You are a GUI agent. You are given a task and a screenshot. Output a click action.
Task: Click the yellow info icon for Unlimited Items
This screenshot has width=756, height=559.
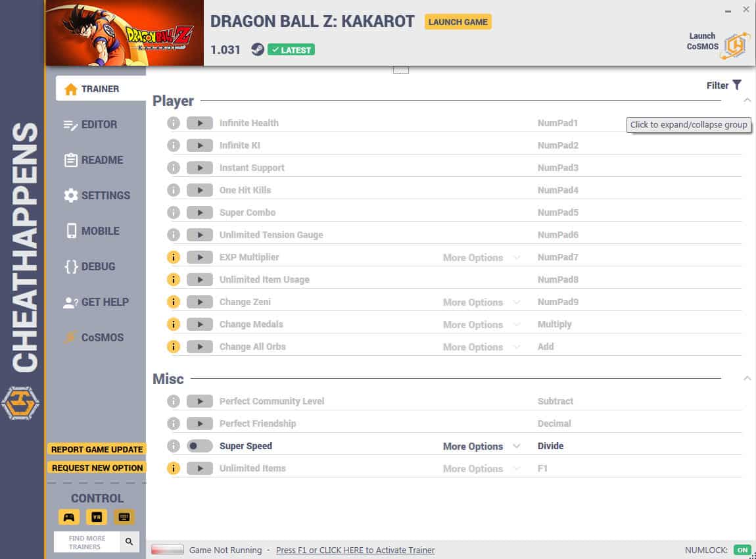[174, 468]
